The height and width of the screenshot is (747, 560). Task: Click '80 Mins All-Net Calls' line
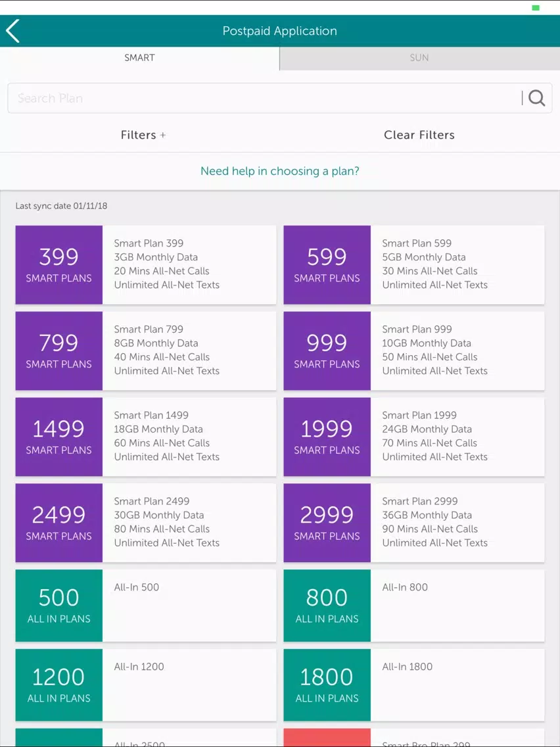coord(162,529)
